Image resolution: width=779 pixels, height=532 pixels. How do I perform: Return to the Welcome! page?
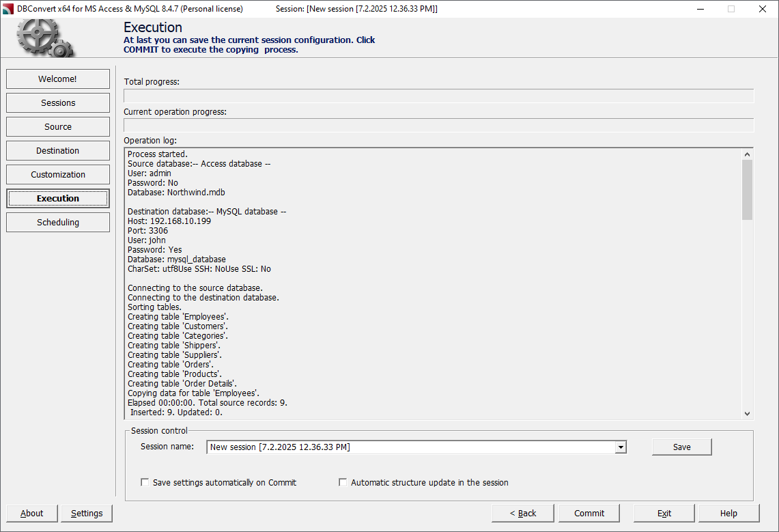click(57, 79)
